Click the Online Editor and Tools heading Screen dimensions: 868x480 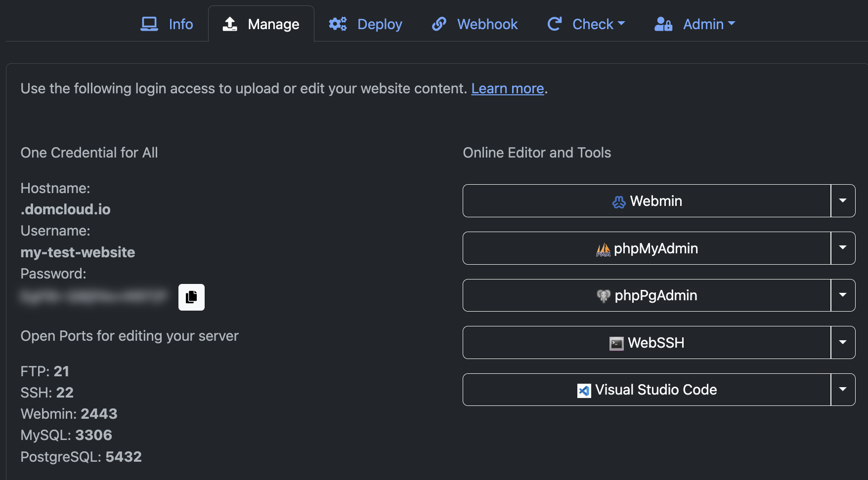pyautogui.click(x=537, y=153)
